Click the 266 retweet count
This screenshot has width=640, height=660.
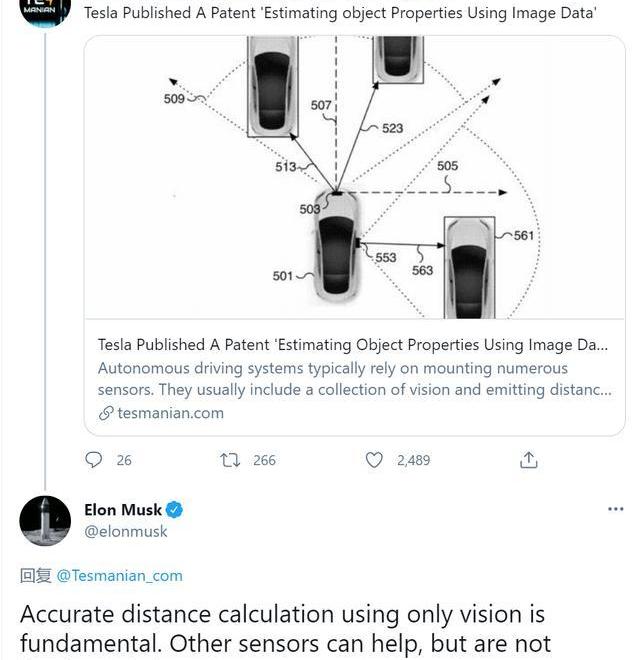tap(264, 460)
